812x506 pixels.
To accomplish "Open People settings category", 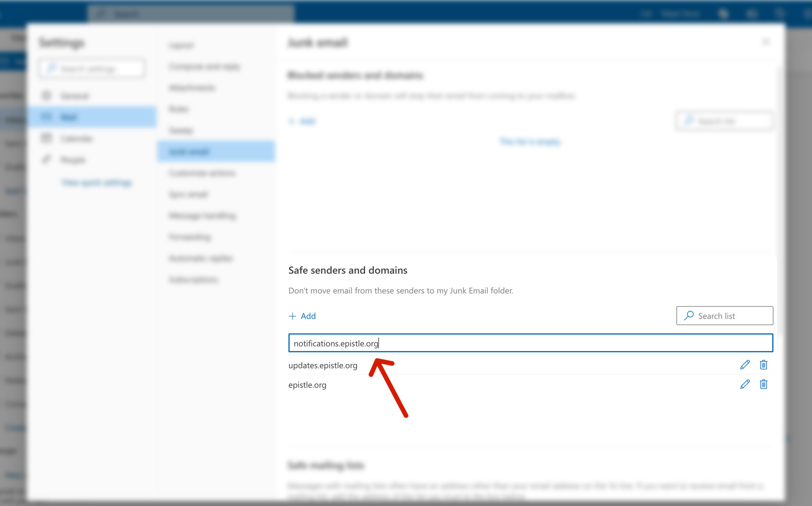I will click(73, 160).
